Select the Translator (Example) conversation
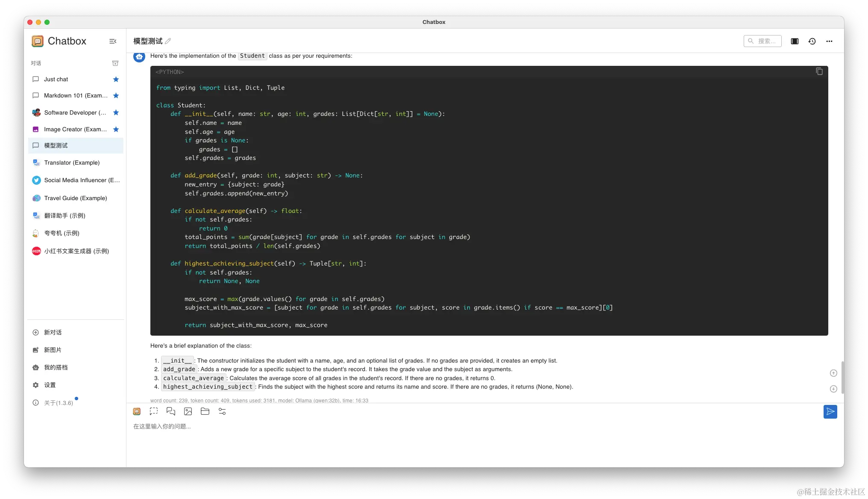 (72, 163)
